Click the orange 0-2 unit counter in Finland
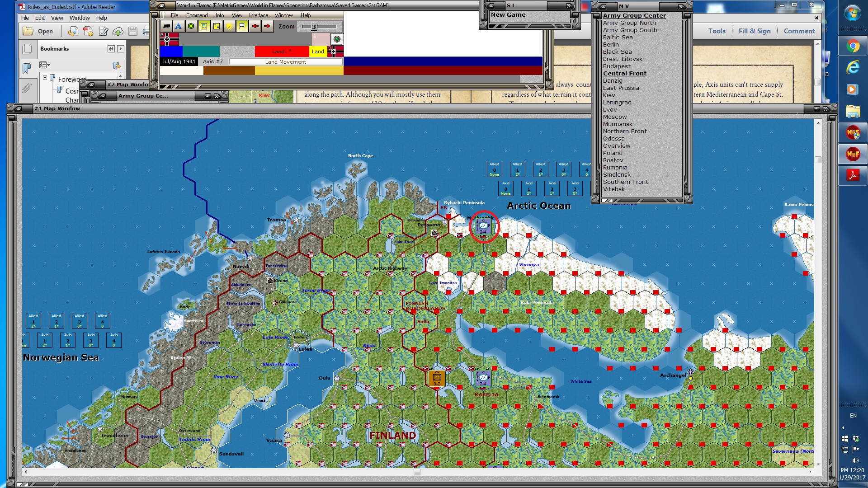Image resolution: width=868 pixels, height=488 pixels. point(437,378)
